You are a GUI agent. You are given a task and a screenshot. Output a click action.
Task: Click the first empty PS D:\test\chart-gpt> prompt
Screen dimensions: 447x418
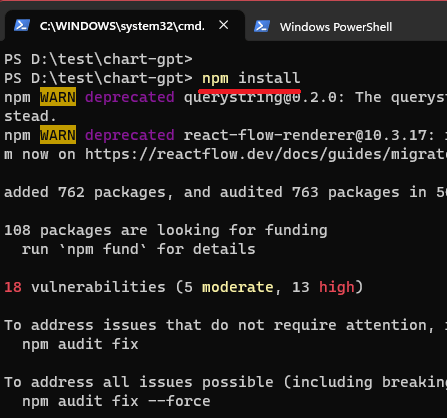click(98, 59)
